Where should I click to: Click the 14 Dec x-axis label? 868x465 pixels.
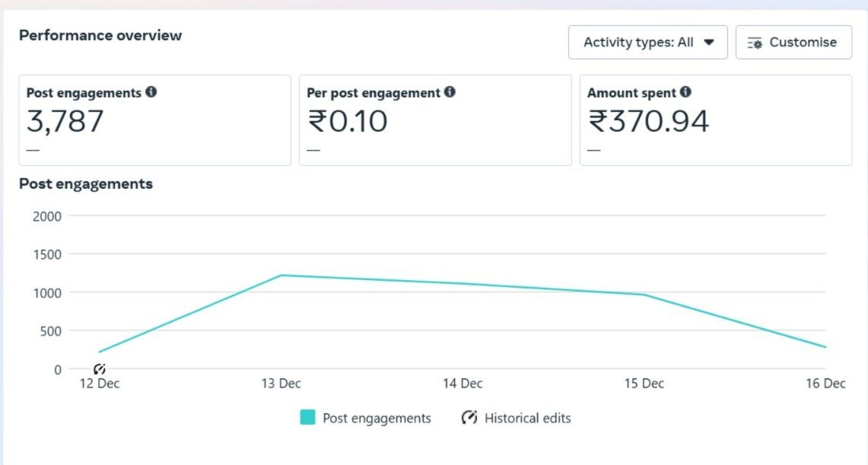(463, 384)
